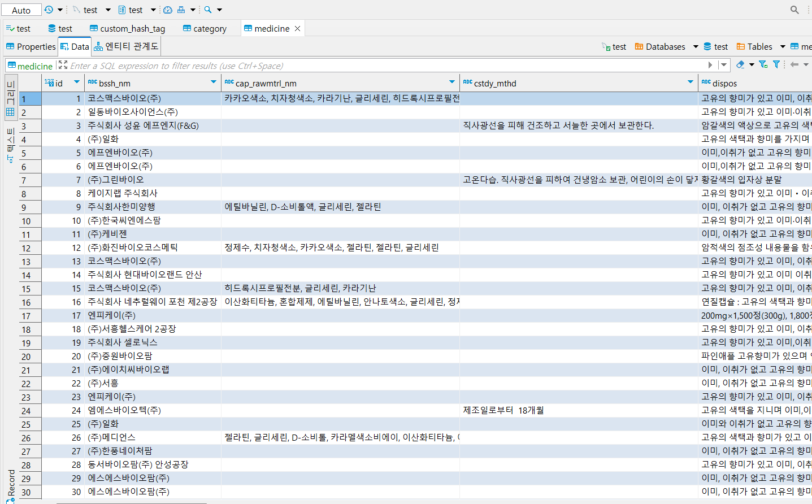Switch to the 그리드 grid view

click(x=10, y=98)
